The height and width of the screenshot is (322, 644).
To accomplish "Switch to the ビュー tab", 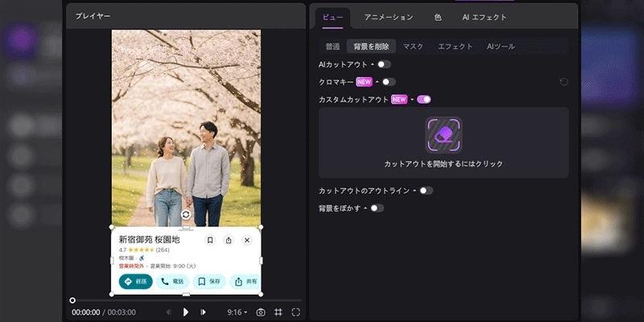I will tap(332, 18).
